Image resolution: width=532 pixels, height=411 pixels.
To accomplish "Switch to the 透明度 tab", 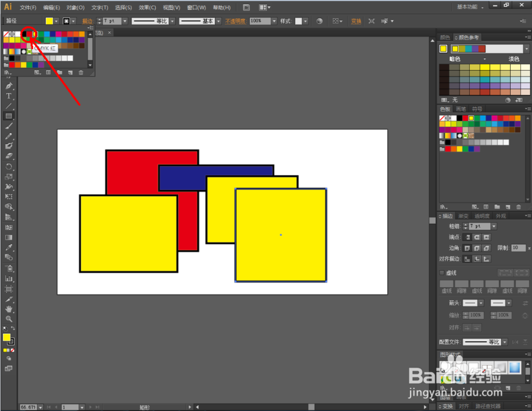I will 482,216.
